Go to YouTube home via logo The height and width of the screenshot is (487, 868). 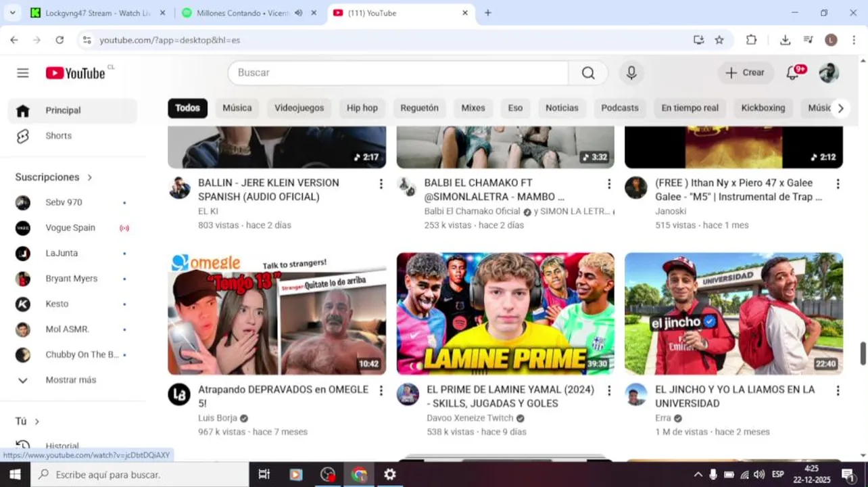(75, 73)
